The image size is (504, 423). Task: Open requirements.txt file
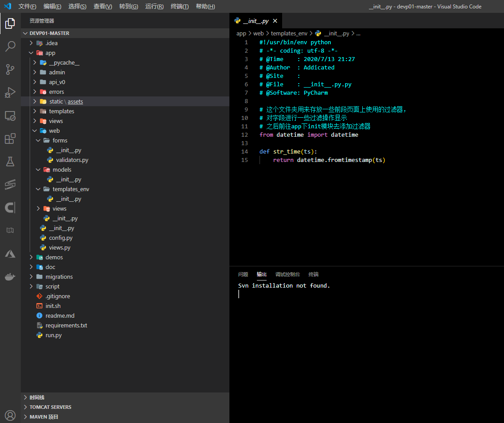pyautogui.click(x=66, y=325)
